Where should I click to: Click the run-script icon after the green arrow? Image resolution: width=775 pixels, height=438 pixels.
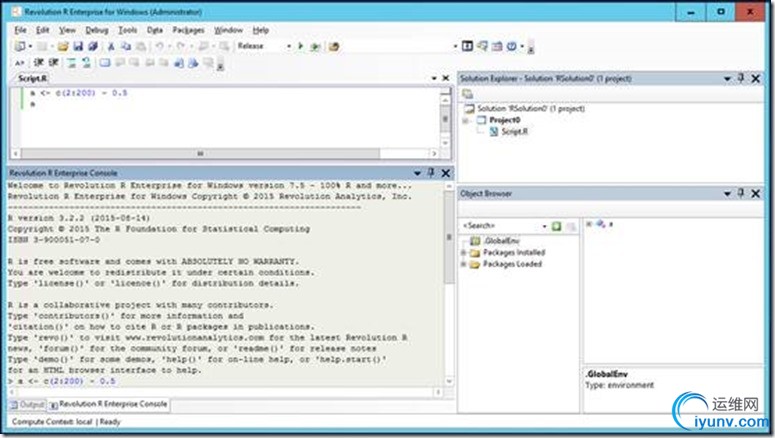[315, 46]
